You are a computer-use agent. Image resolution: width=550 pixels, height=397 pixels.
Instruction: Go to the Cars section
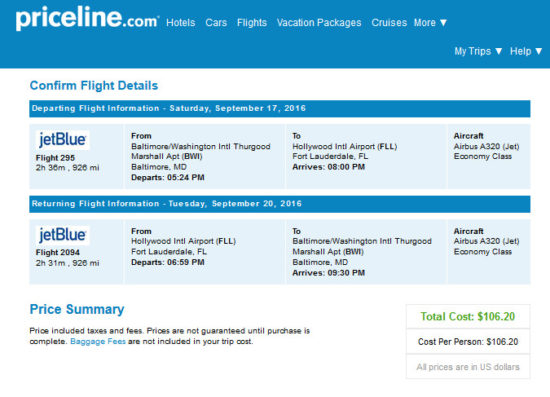click(x=216, y=23)
